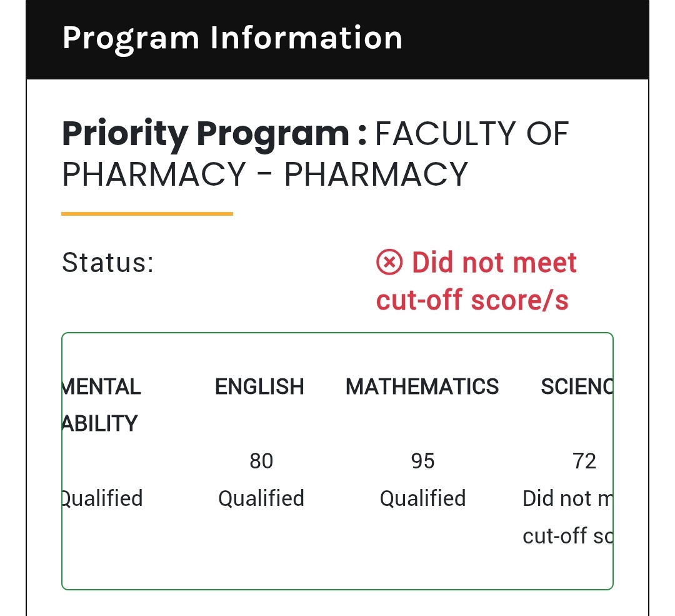Click the Status label
This screenshot has width=675, height=616.
click(x=107, y=262)
